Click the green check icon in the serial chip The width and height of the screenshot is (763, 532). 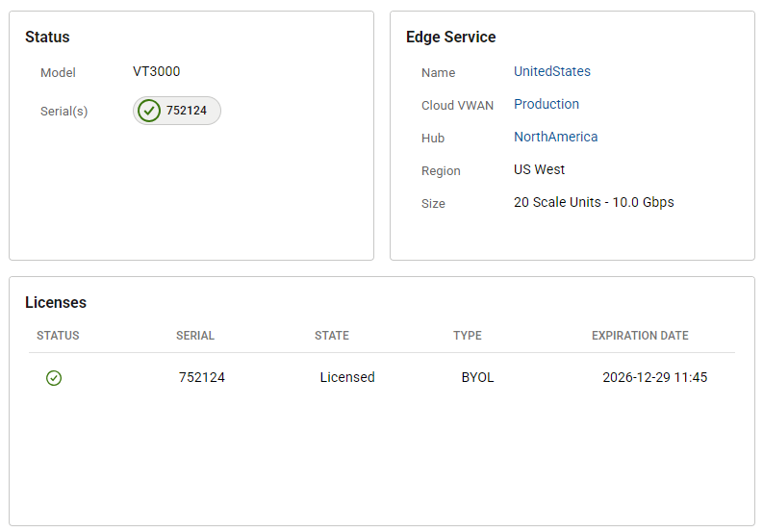point(149,111)
